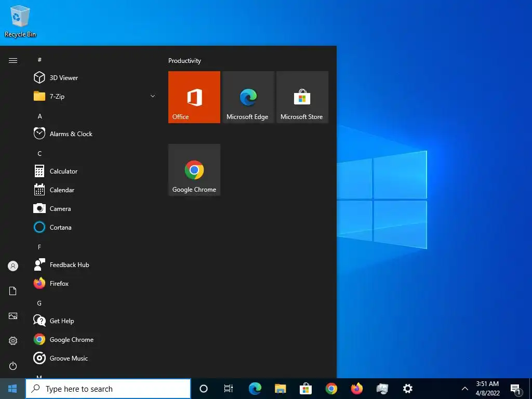Launch the Camera app

click(x=95, y=208)
